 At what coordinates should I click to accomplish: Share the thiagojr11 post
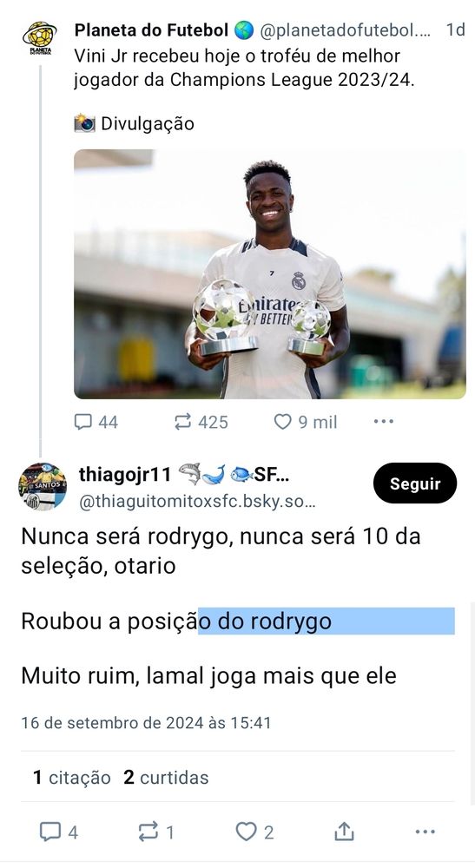(x=344, y=832)
